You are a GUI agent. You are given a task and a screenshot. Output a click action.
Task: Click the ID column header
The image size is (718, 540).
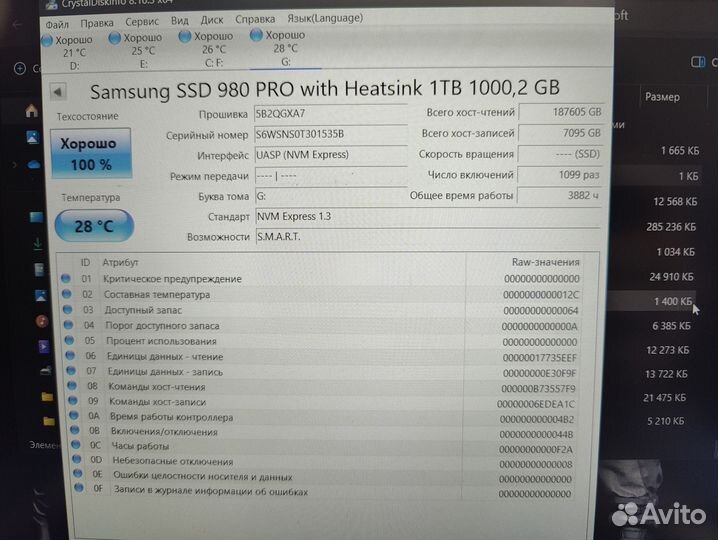tap(85, 262)
